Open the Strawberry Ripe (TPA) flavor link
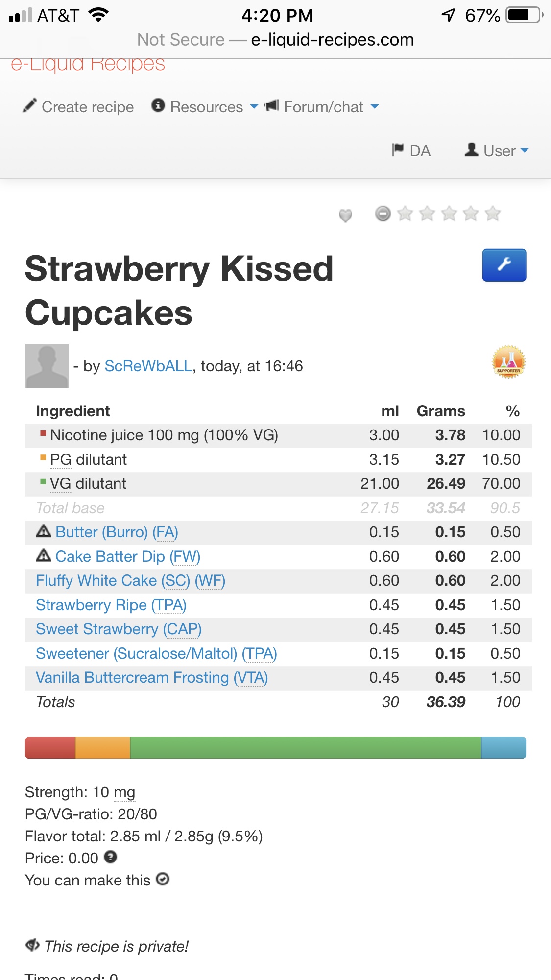 click(x=111, y=605)
